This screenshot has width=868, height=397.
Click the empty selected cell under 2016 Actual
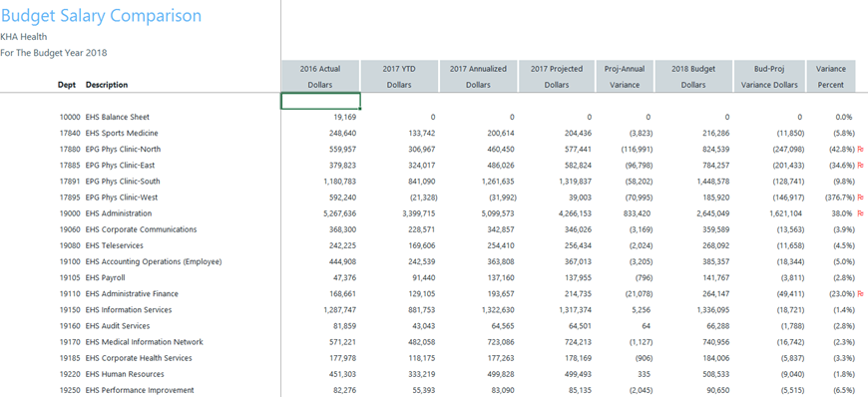tap(321, 101)
